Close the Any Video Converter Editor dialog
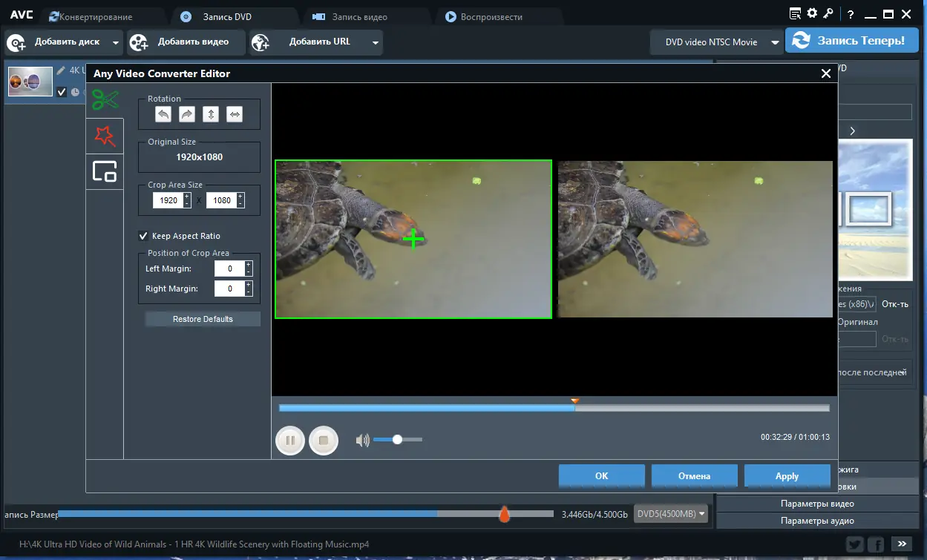This screenshot has width=927, height=560. point(825,73)
